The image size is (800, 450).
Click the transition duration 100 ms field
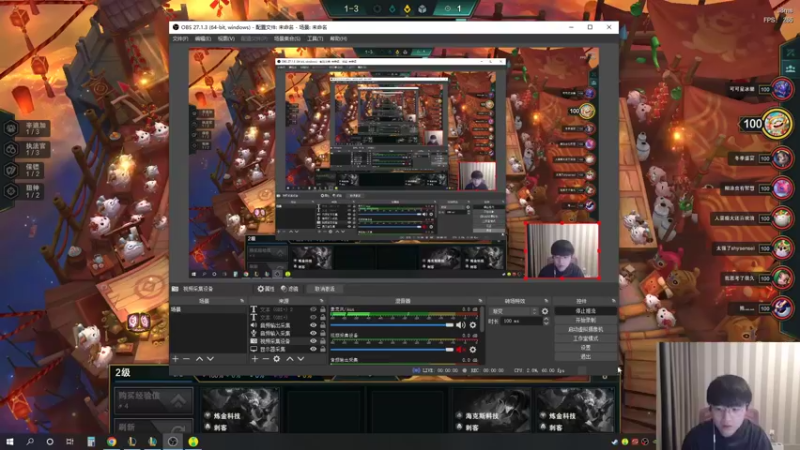coord(522,321)
